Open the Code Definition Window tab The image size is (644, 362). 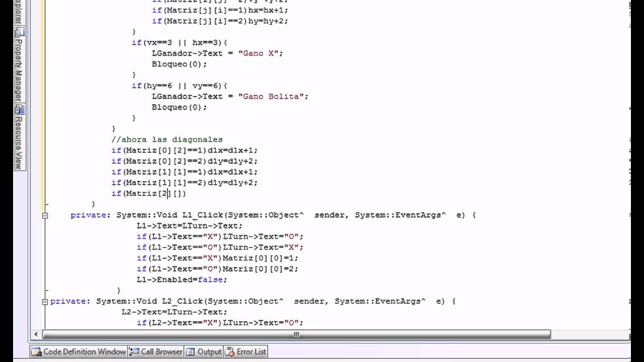pos(78,351)
